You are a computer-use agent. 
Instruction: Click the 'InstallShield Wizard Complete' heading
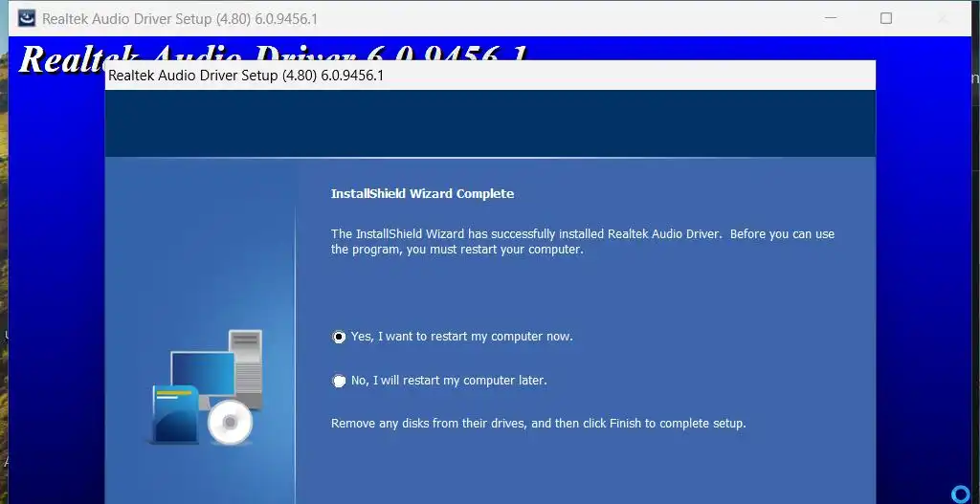click(x=422, y=193)
